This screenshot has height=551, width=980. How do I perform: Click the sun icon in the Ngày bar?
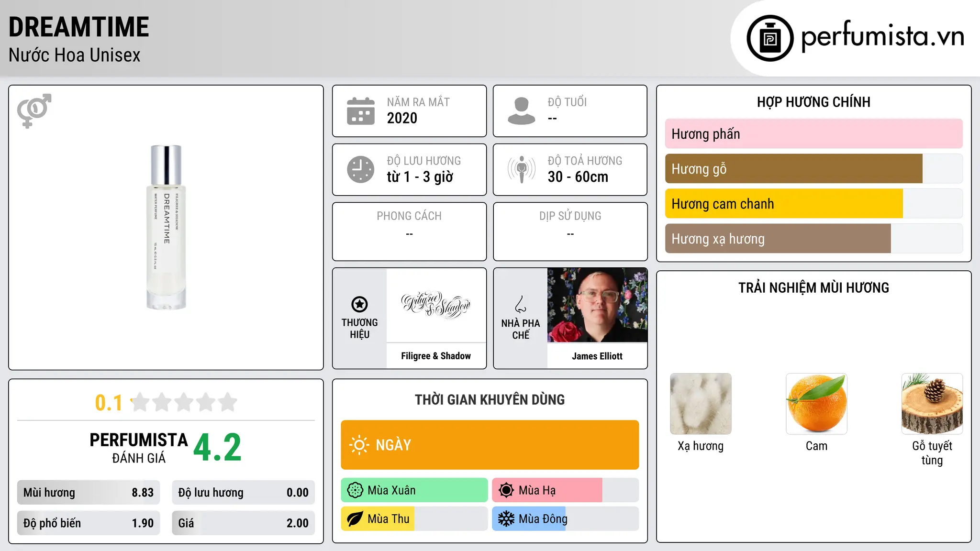(x=359, y=445)
